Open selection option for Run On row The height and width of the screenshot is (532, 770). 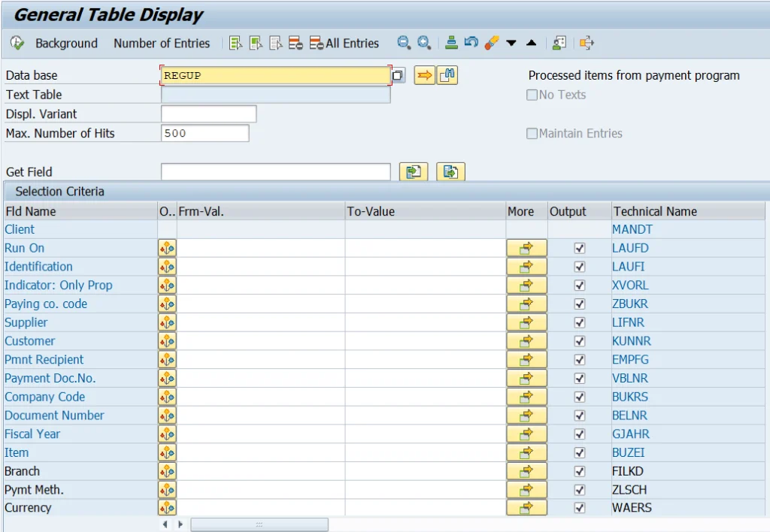[167, 248]
